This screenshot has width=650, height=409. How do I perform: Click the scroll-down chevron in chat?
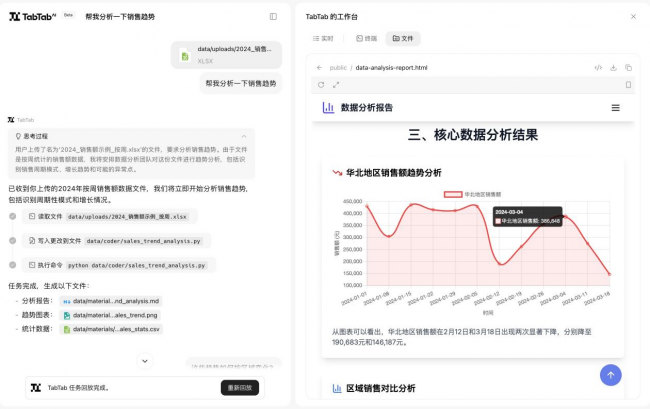tap(145, 361)
